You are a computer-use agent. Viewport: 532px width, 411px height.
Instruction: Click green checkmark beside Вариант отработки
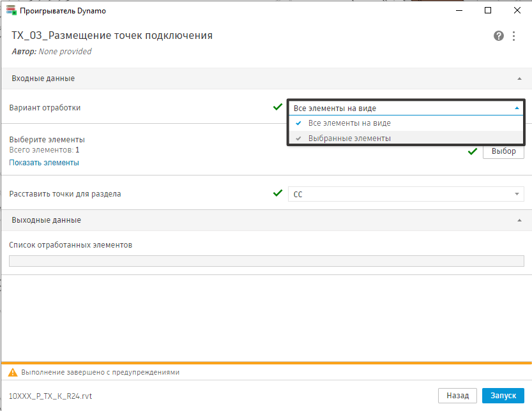277,107
